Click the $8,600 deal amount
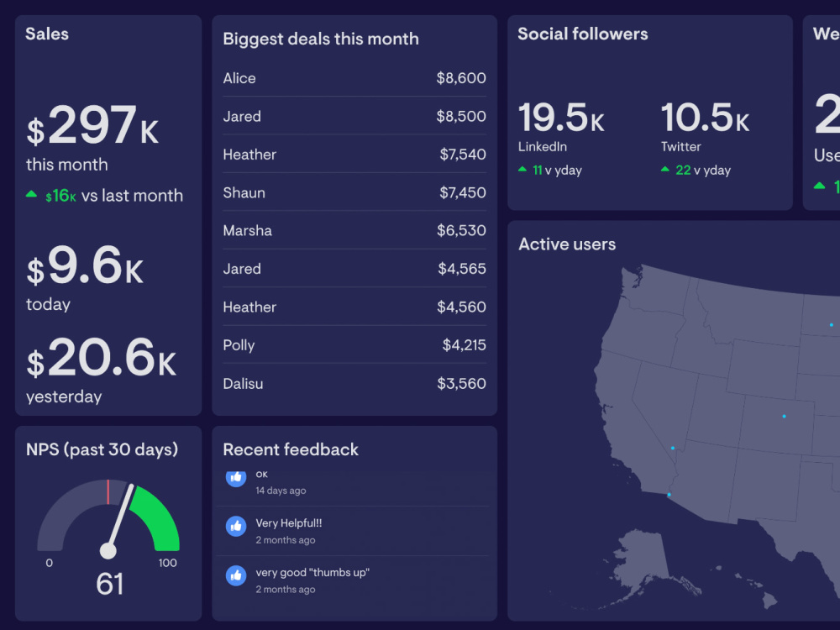840x630 pixels. pos(461,78)
